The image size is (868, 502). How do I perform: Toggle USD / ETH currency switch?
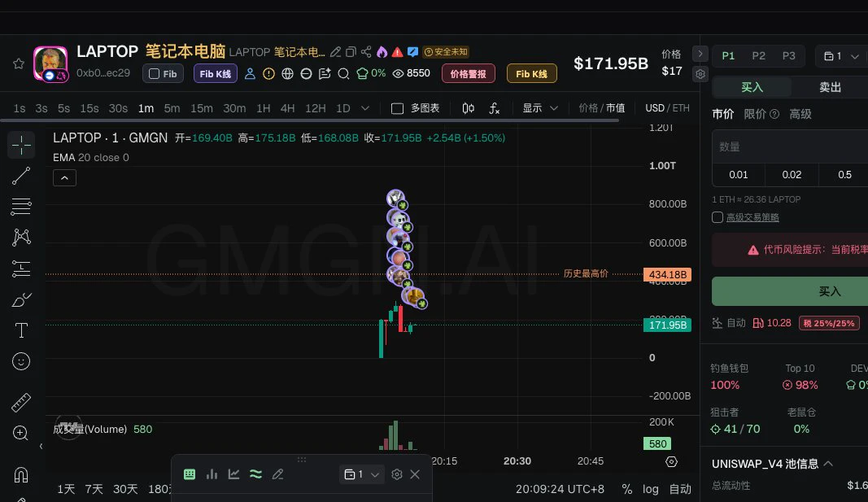click(667, 108)
